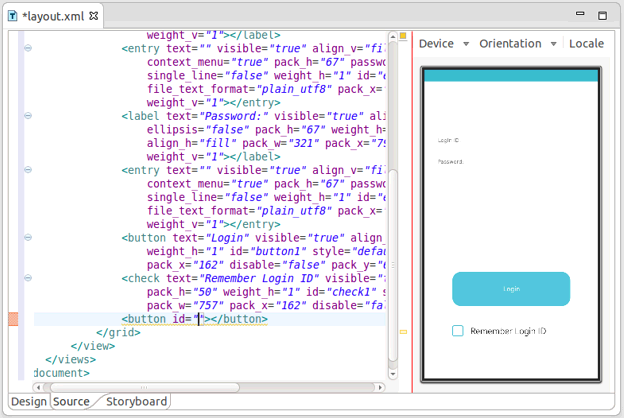Collapse the Remember Login ID check fold

pos(28,278)
